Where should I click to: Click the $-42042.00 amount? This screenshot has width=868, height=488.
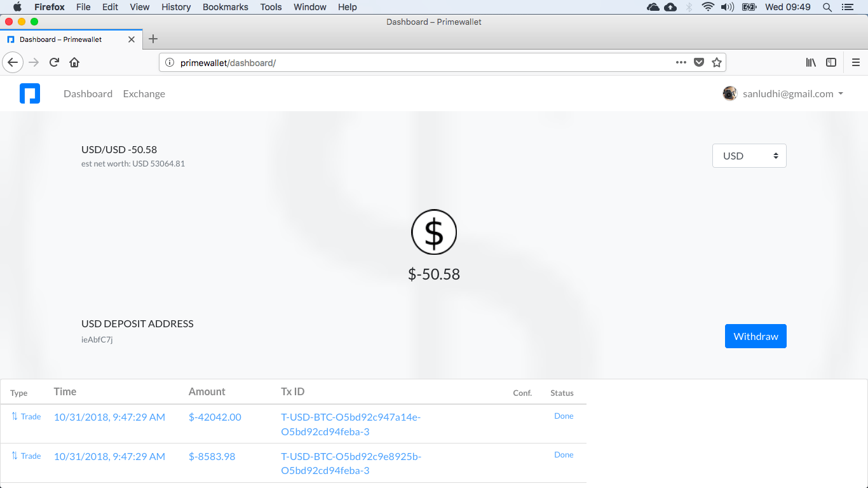point(215,417)
